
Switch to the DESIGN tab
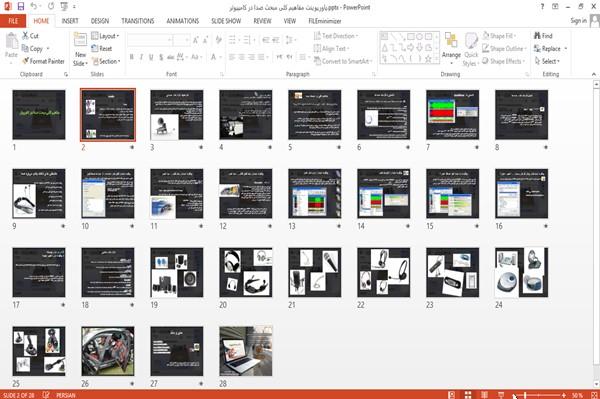click(x=100, y=21)
